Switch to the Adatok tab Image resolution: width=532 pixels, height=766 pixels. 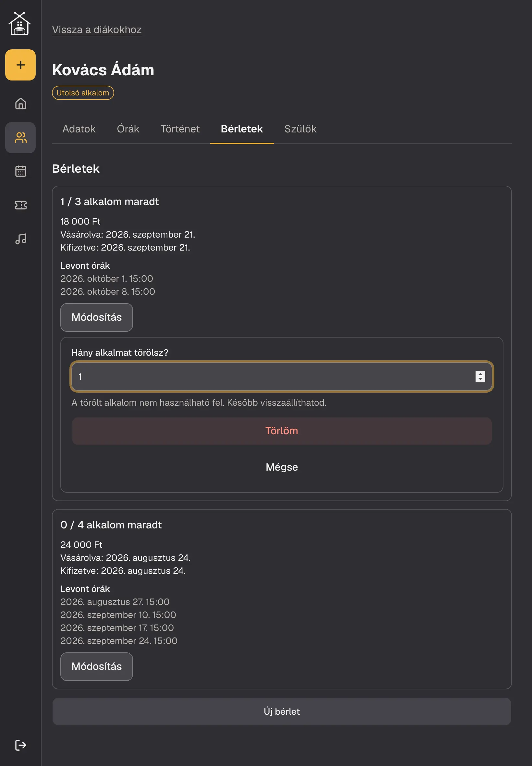click(x=79, y=129)
